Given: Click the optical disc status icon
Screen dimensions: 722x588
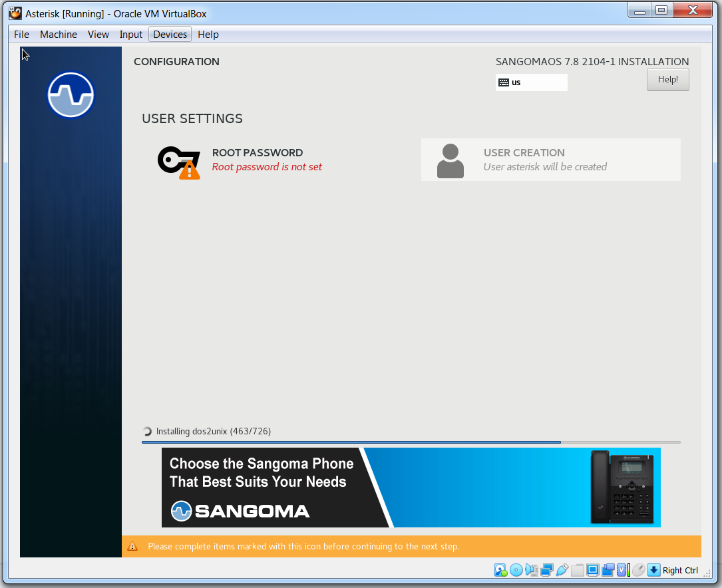Looking at the screenshot, I should pyautogui.click(x=516, y=570).
